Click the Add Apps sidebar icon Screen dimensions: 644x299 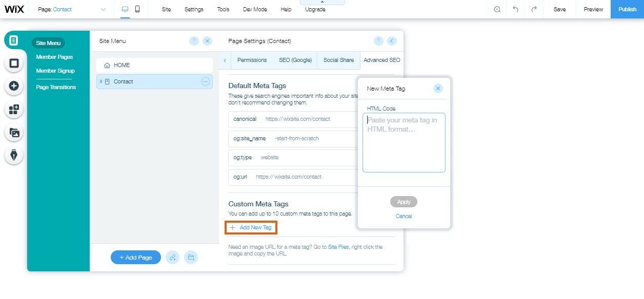pos(14,109)
